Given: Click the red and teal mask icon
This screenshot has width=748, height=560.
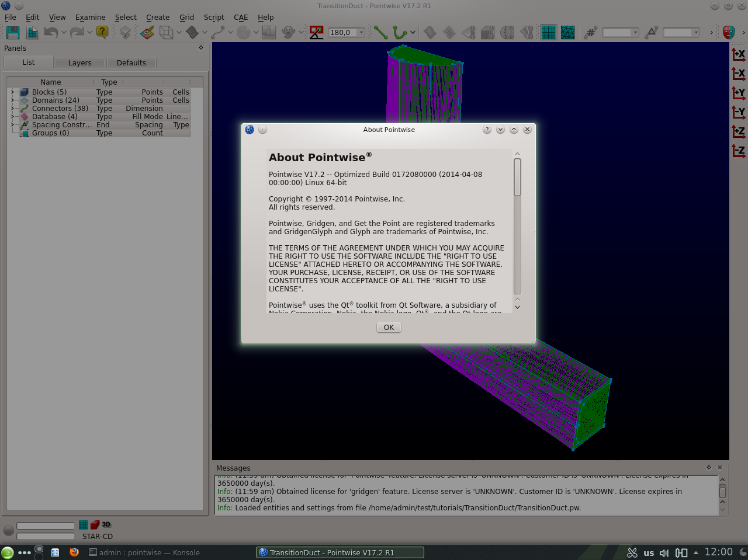Looking at the screenshot, I should point(728,33).
